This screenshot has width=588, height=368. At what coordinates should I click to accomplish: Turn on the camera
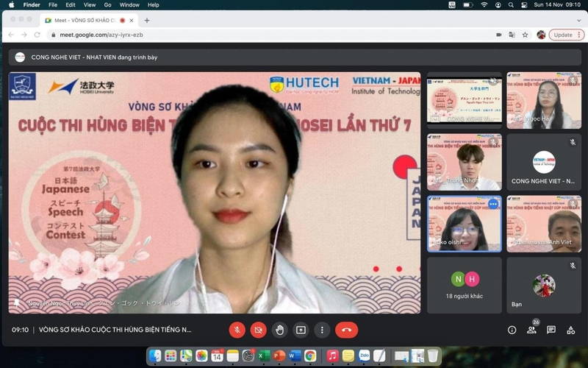258,330
